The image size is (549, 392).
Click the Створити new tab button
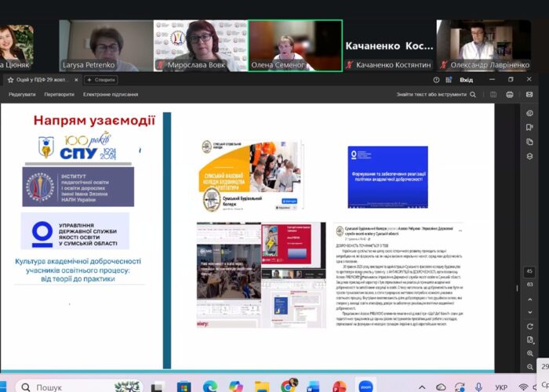(101, 80)
